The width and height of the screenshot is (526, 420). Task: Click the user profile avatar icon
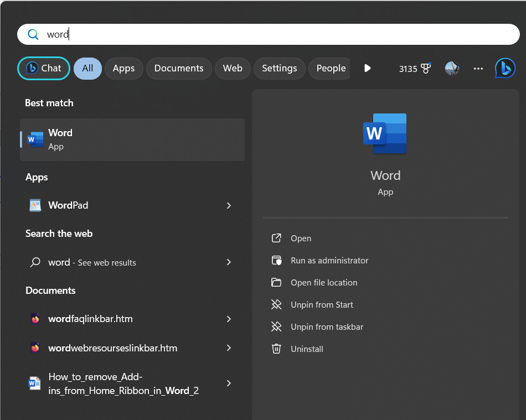pos(452,69)
